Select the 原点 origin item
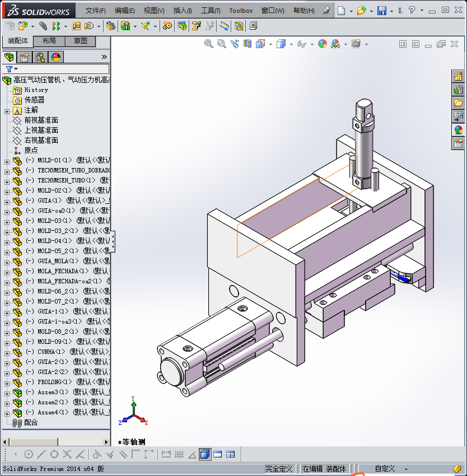This screenshot has width=467, height=476. (x=31, y=150)
